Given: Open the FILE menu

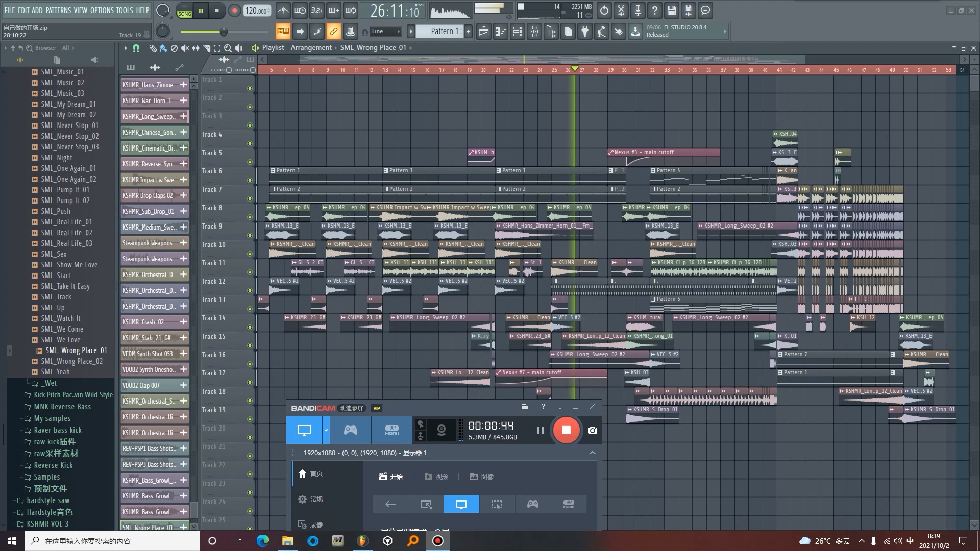Looking at the screenshot, I should coord(9,10).
